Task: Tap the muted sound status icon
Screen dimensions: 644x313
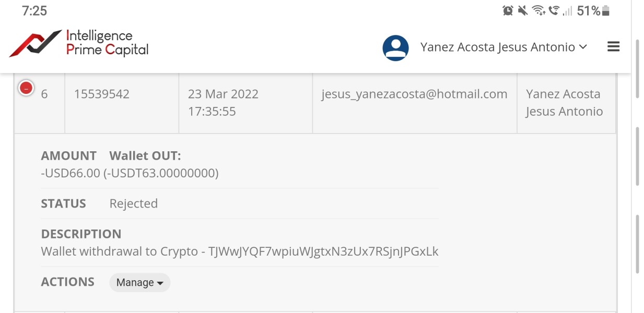Action: click(522, 10)
